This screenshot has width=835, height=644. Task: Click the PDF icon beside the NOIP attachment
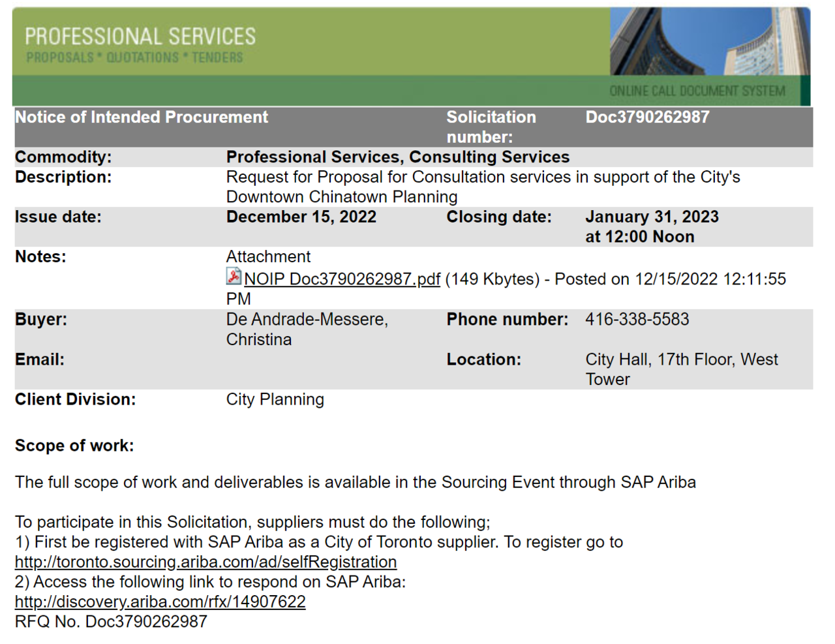click(x=234, y=277)
